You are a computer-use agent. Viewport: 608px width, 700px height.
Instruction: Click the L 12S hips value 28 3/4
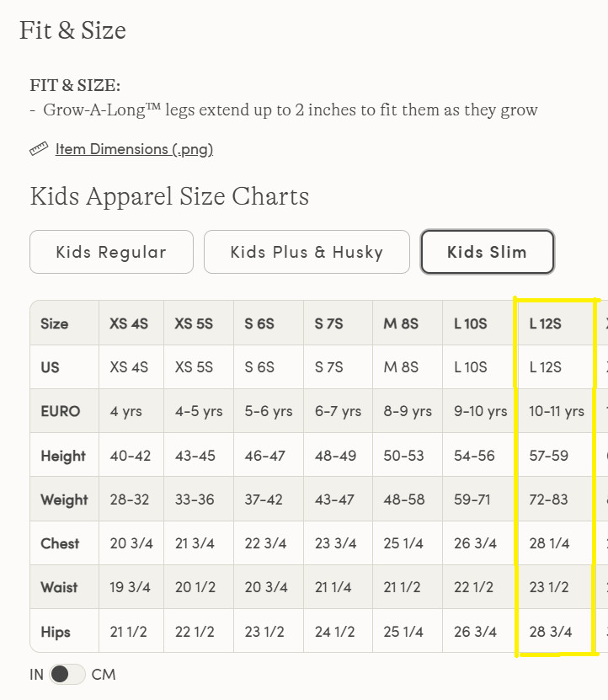pos(551,632)
